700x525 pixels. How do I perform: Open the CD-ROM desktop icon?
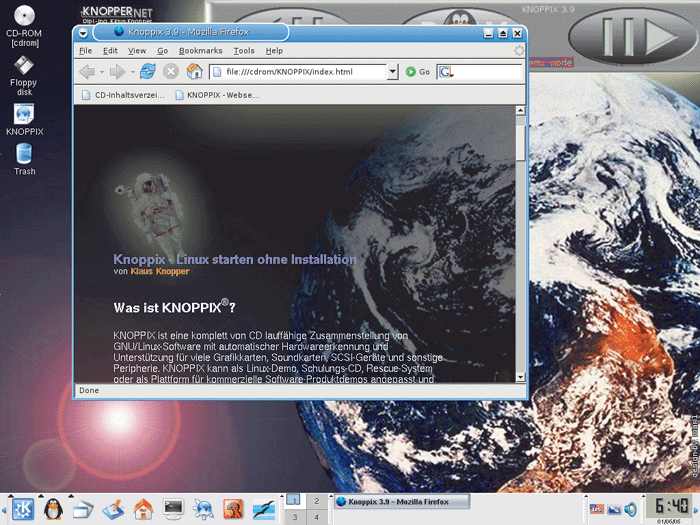[24, 26]
